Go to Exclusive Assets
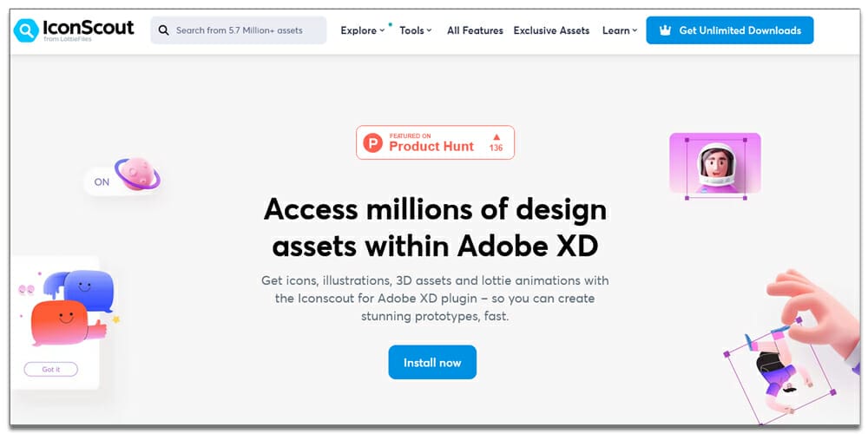868x434 pixels. (551, 30)
